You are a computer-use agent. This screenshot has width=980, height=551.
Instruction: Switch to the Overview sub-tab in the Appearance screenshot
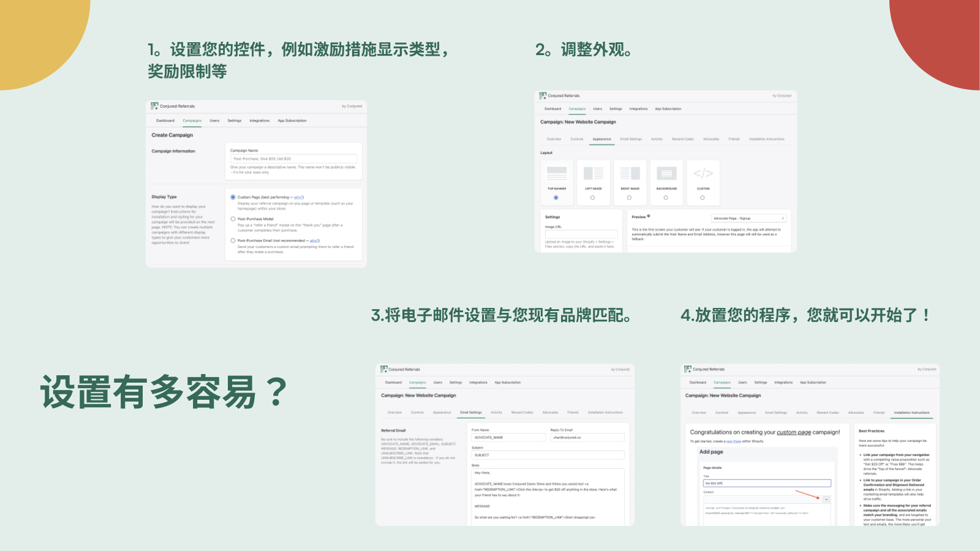[554, 139]
